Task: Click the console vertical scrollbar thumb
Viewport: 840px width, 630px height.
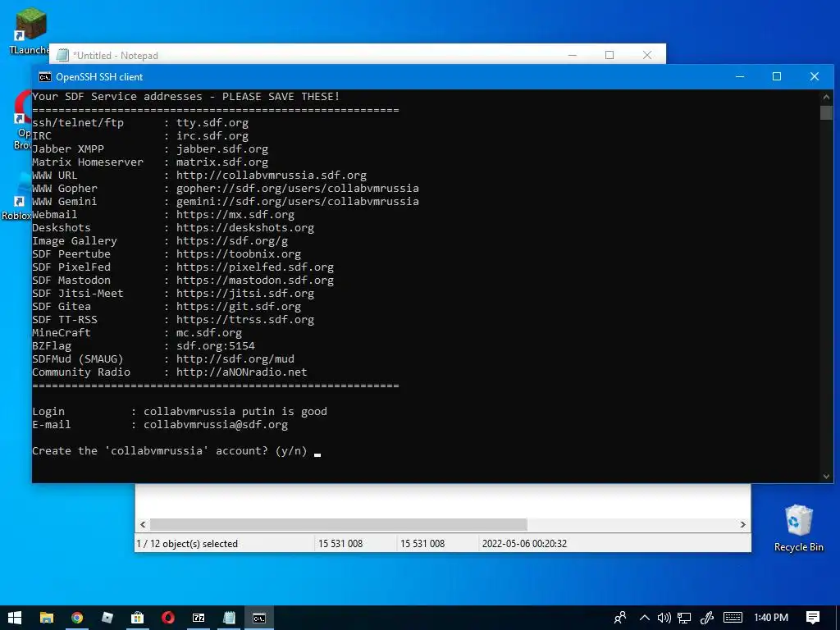Action: (826, 112)
